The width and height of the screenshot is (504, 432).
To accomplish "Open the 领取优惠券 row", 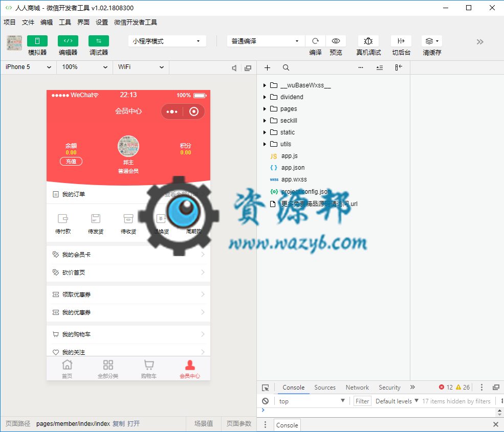I will (x=128, y=294).
